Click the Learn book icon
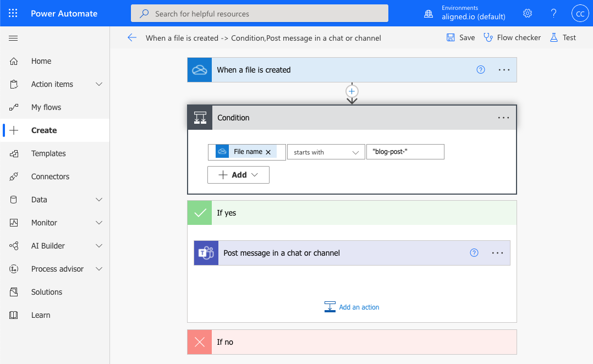 (14, 315)
